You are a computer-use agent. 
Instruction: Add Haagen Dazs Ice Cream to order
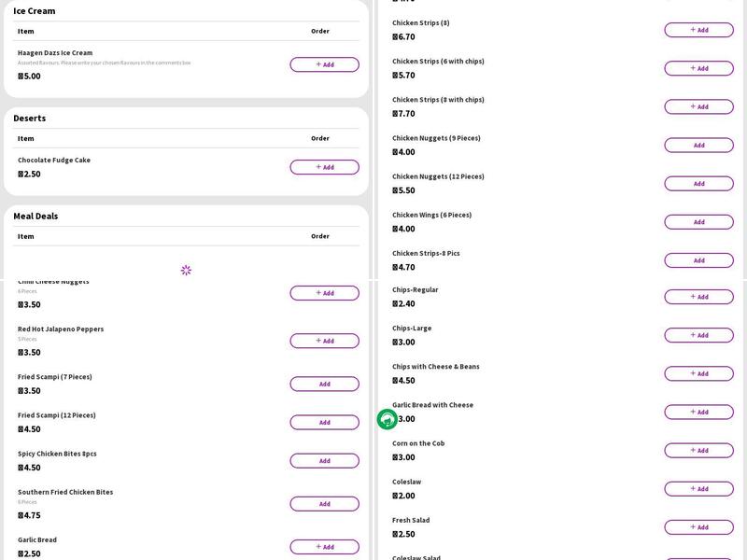[x=324, y=64]
